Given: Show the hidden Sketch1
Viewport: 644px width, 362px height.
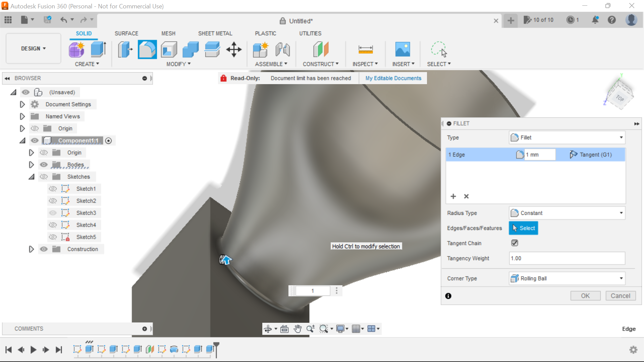Looking at the screenshot, I should (x=53, y=188).
